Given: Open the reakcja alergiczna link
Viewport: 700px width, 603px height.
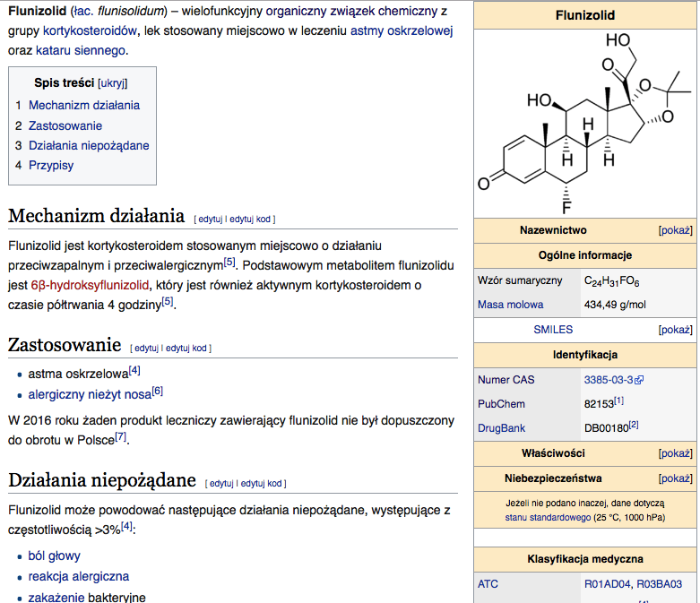Looking at the screenshot, I should coord(79,577).
